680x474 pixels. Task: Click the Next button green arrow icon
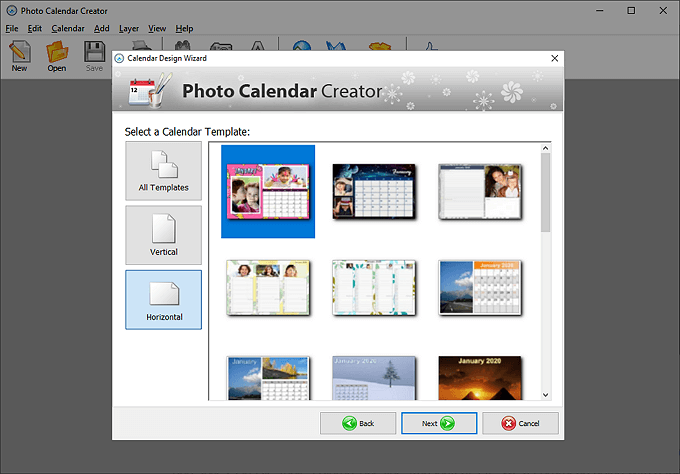click(x=448, y=423)
